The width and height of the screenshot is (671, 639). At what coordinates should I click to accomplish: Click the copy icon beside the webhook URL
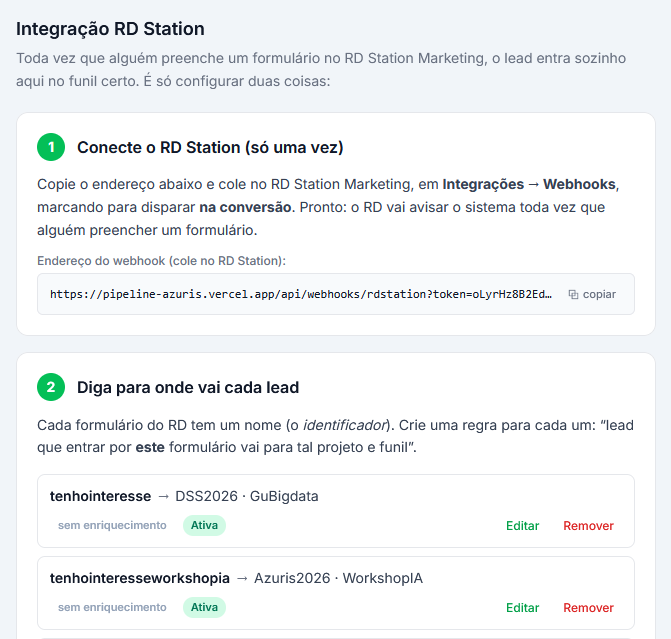coord(573,294)
